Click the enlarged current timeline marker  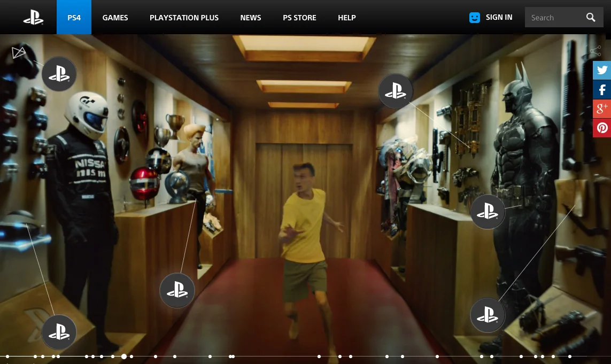pos(124,356)
